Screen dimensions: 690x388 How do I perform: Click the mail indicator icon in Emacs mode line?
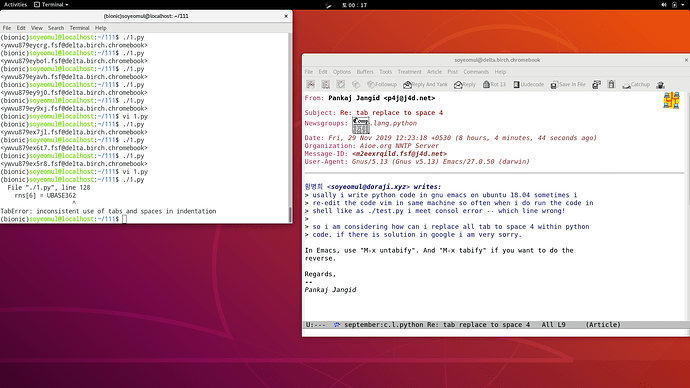pyautogui.click(x=337, y=325)
